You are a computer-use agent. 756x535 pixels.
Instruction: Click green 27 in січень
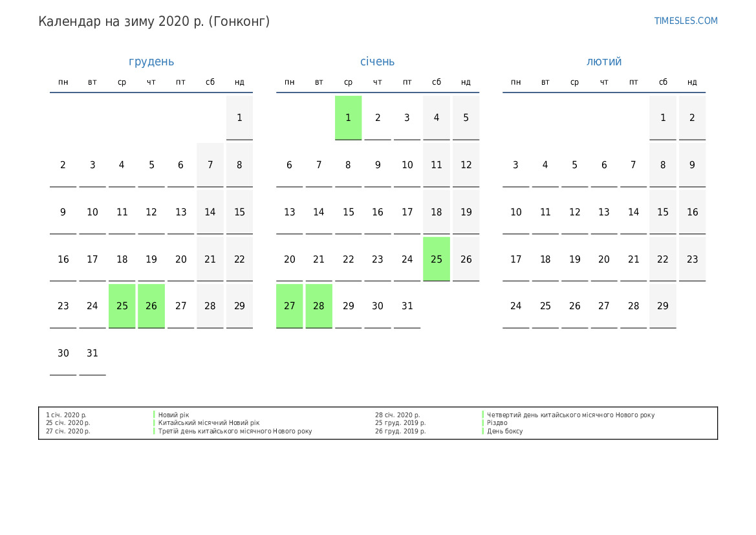pyautogui.click(x=290, y=306)
